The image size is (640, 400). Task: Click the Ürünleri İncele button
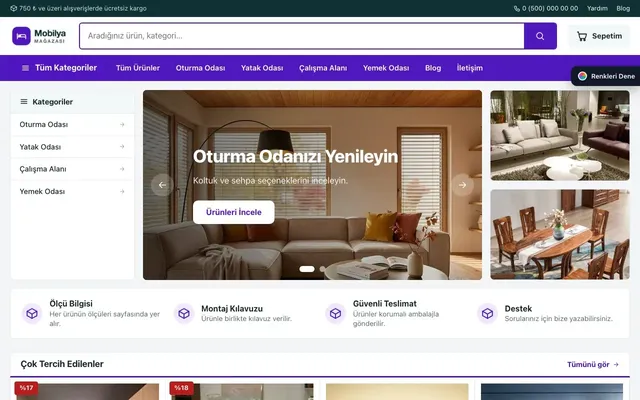tap(233, 212)
